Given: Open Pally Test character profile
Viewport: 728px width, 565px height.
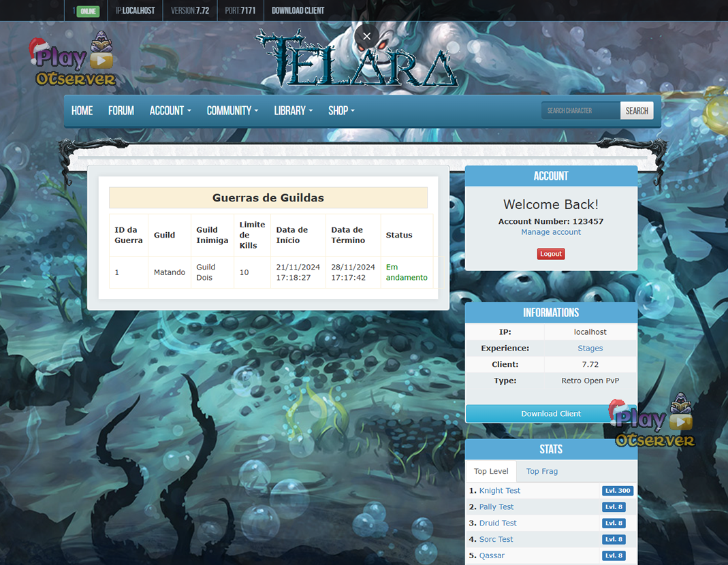Looking at the screenshot, I should coord(496,507).
